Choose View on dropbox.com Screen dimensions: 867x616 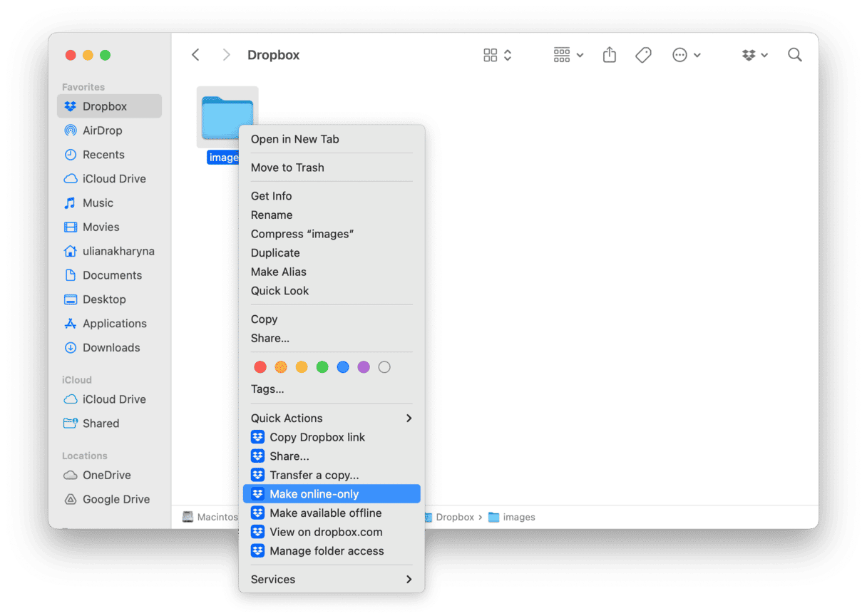click(332, 532)
